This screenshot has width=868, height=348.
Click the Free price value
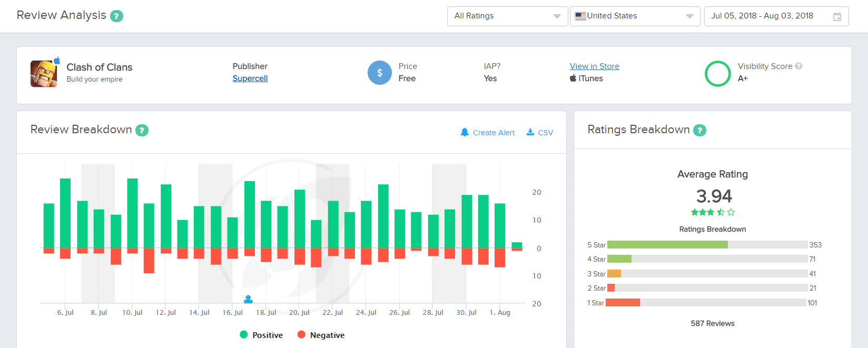407,78
